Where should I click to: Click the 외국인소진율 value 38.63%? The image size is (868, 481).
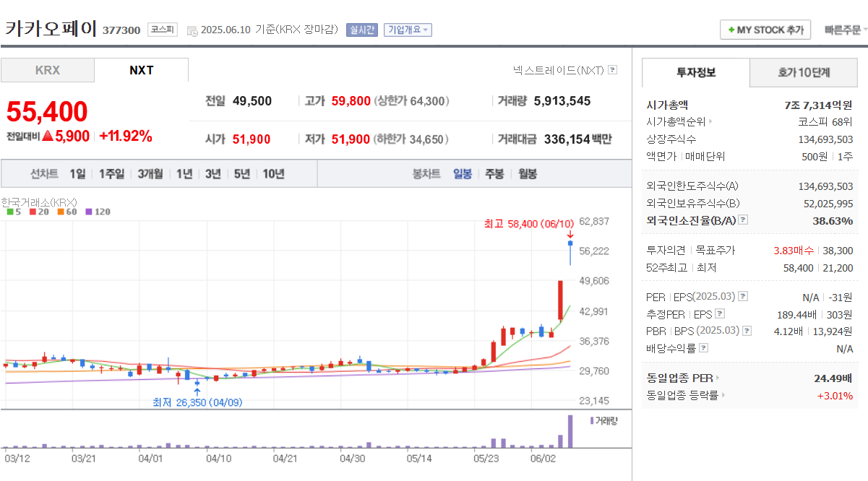click(833, 220)
